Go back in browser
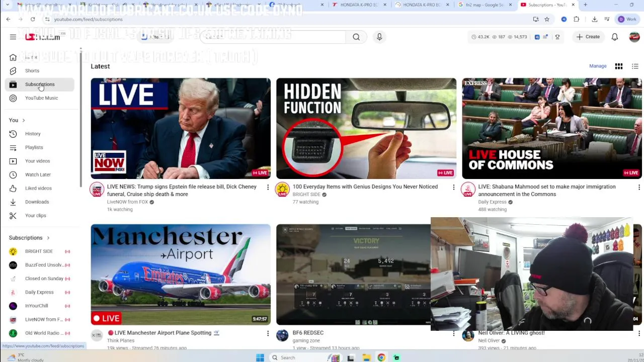The width and height of the screenshot is (644, 362). pos(9,19)
